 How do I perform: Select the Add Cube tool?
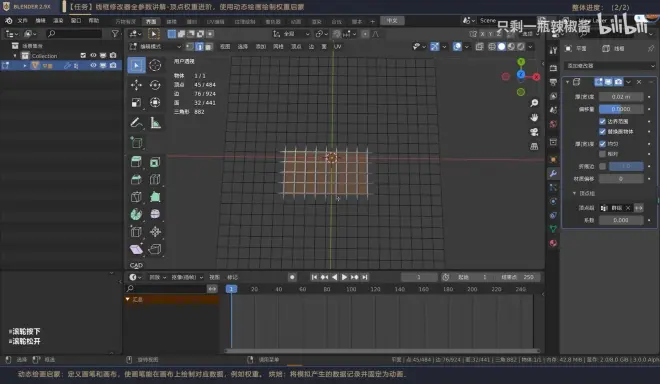click(x=136, y=142)
